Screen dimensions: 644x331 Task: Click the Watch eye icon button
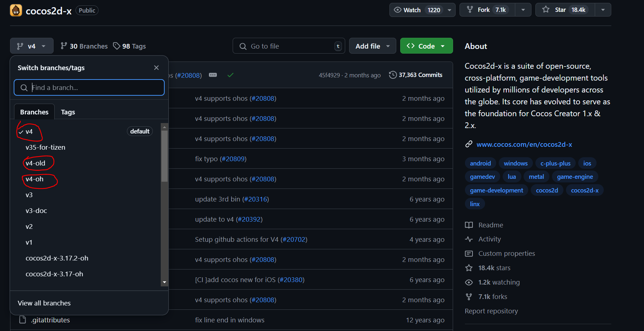397,10
